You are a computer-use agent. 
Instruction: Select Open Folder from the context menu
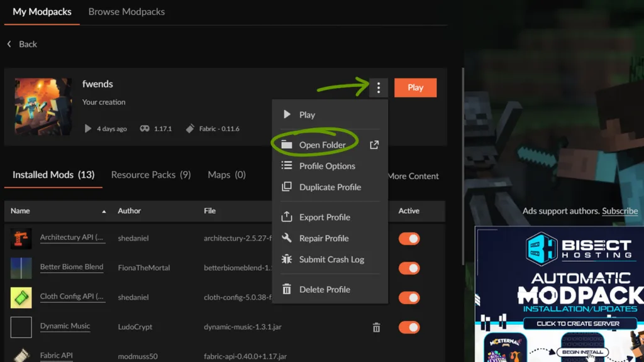coord(322,145)
